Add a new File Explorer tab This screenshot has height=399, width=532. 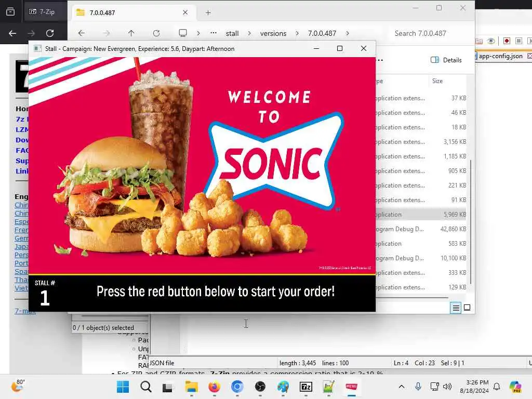pos(208,13)
